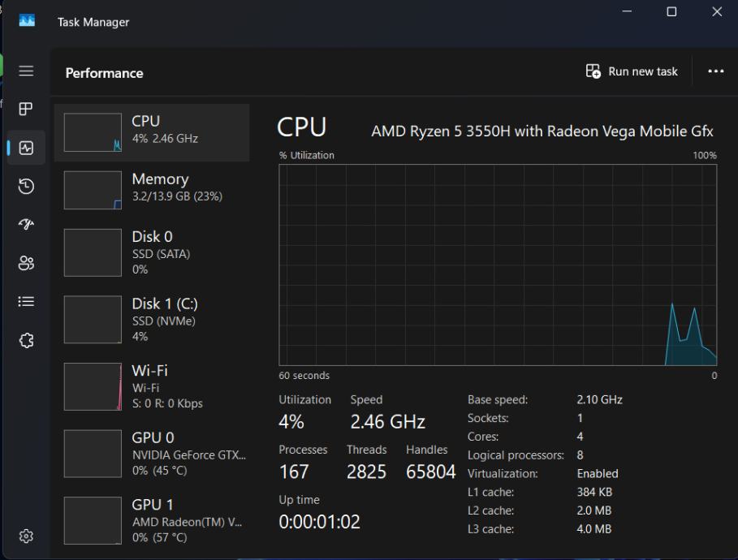
Task: Go to the Processes page icon
Action: pos(26,109)
